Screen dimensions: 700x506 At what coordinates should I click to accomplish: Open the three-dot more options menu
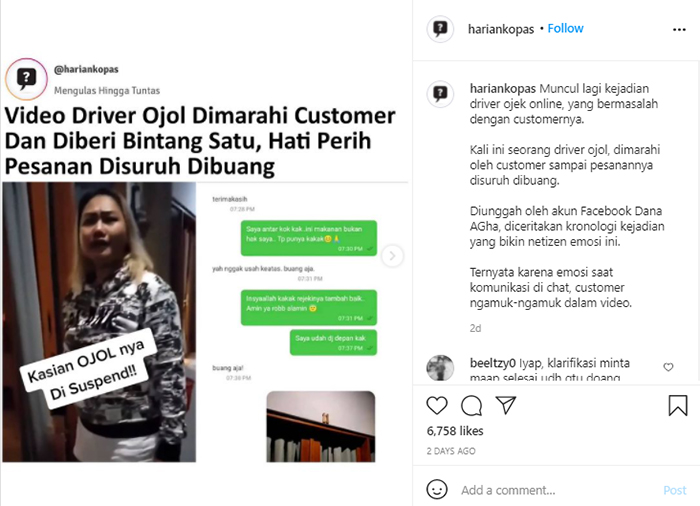pos(679,29)
